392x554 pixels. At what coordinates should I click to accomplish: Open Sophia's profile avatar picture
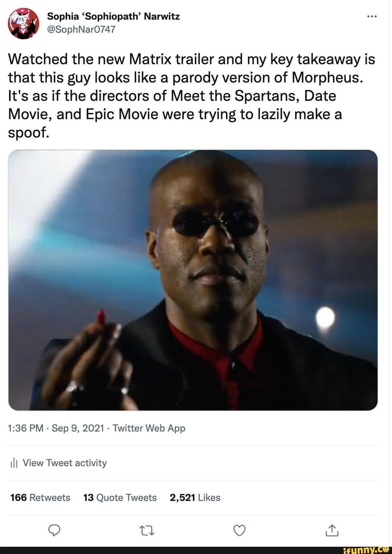click(24, 23)
